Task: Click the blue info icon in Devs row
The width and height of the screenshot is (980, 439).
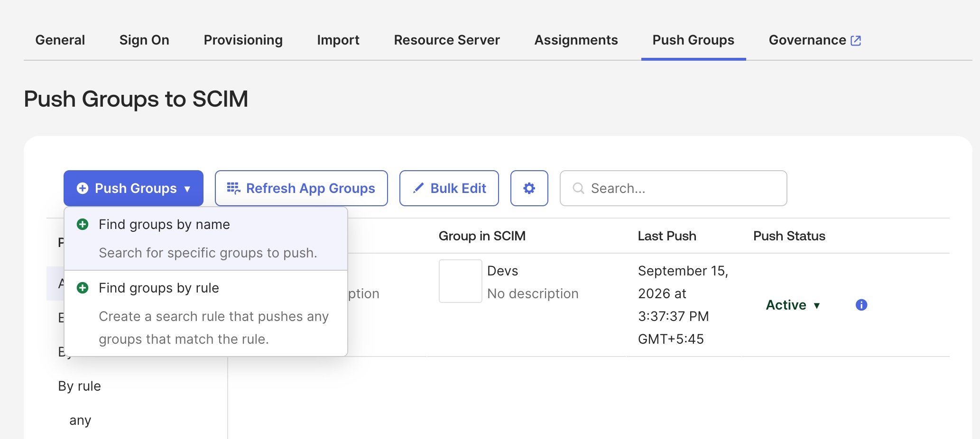Action: [x=861, y=305]
